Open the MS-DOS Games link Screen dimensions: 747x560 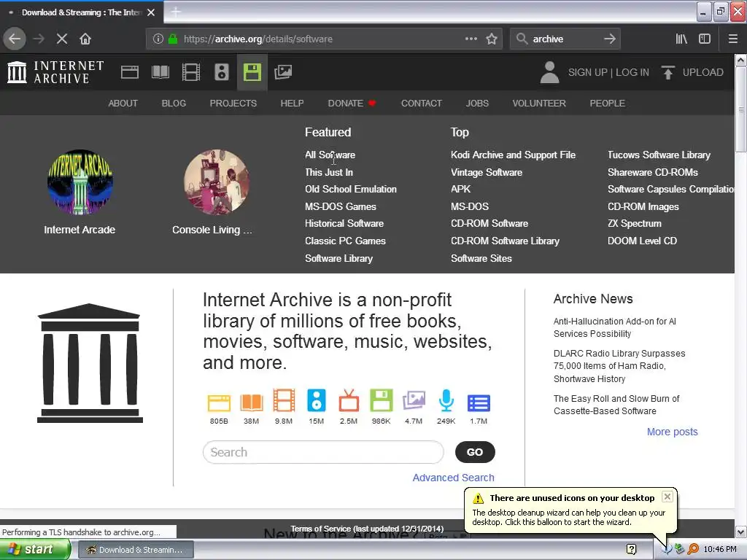point(341,206)
